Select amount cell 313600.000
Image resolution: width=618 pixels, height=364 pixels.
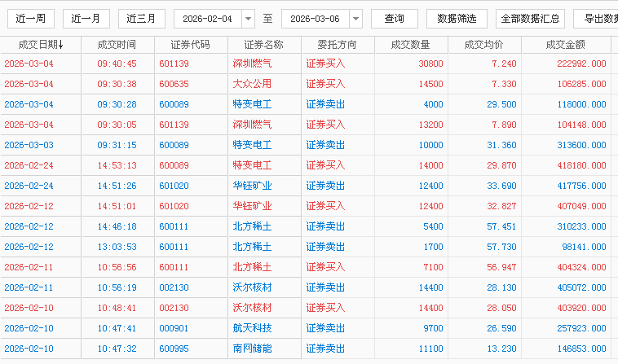582,145
